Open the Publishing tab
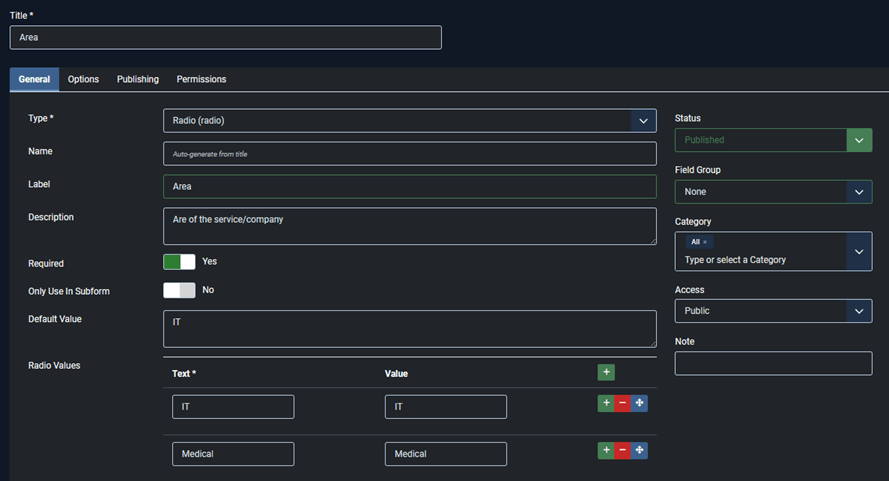The image size is (889, 481). [138, 79]
